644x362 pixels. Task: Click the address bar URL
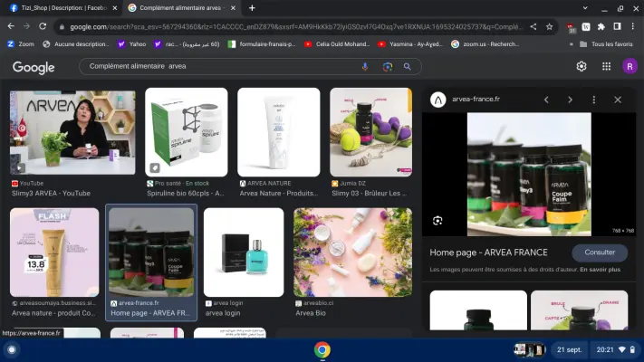295,26
